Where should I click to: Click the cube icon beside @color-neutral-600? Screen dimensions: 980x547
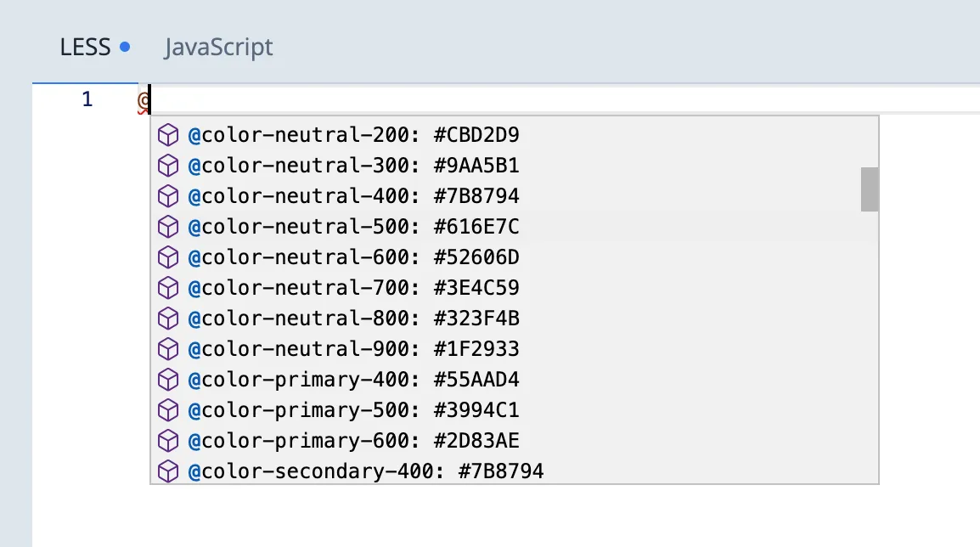point(167,257)
